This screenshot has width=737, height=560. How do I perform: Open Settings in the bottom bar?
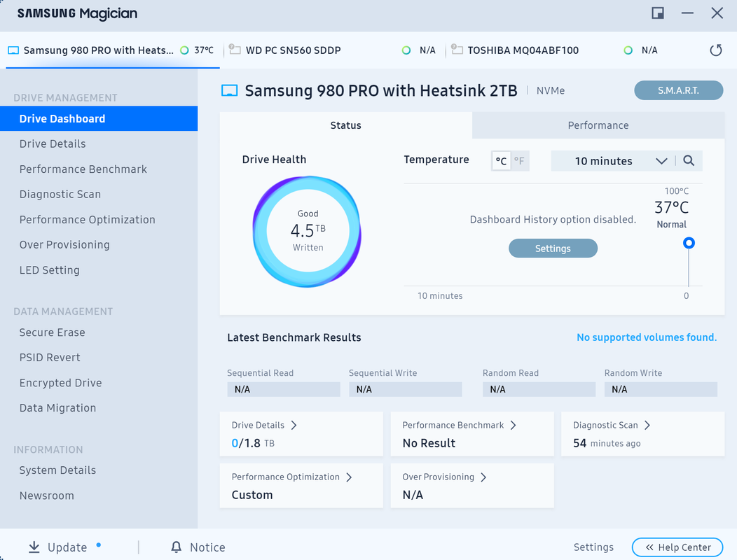pos(593,547)
